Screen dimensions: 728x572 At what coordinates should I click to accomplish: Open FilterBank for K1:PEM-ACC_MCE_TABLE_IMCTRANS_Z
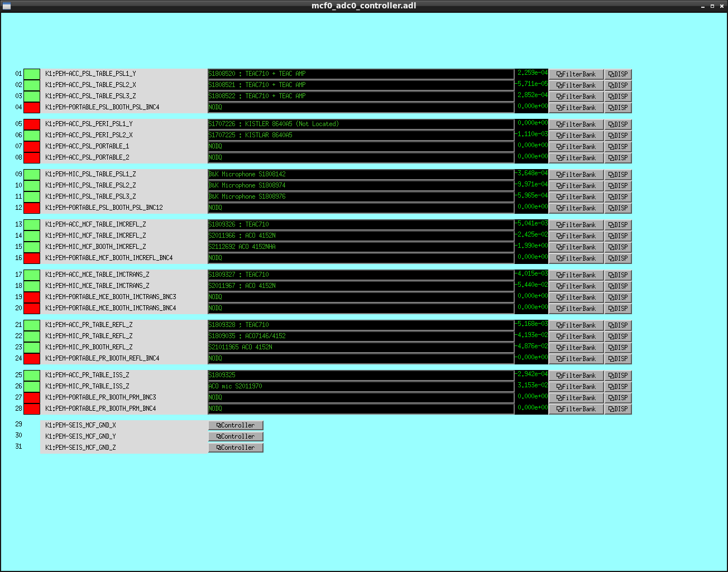tap(576, 275)
